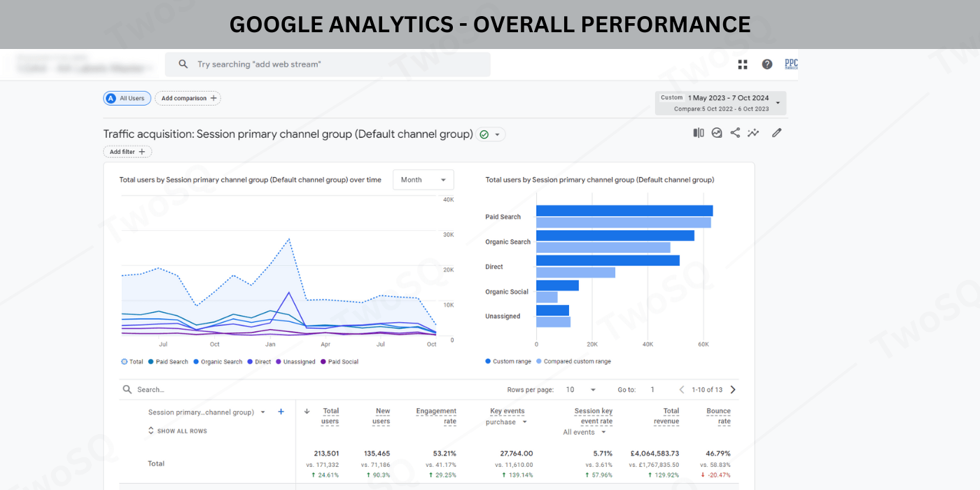This screenshot has width=980, height=490.
Task: Click the Add comparison button
Action: (188, 99)
